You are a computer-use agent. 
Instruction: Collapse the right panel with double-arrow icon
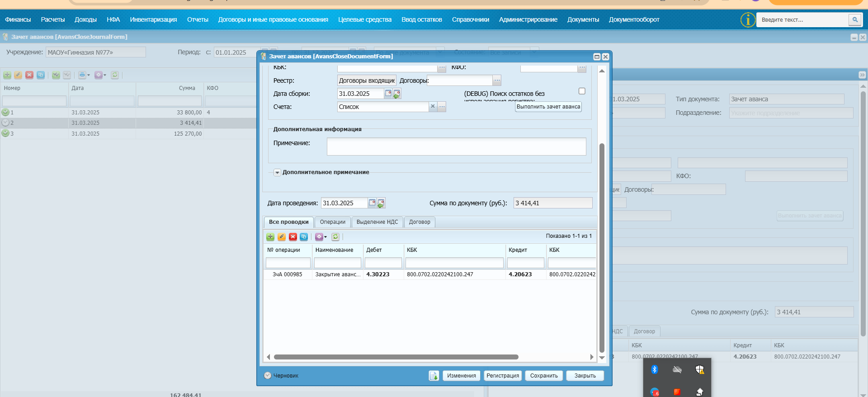pyautogui.click(x=862, y=75)
